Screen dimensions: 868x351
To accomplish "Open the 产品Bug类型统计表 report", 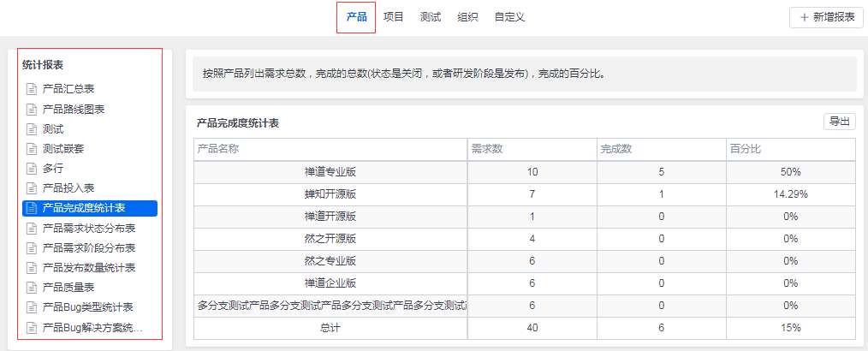I will pyautogui.click(x=90, y=307).
